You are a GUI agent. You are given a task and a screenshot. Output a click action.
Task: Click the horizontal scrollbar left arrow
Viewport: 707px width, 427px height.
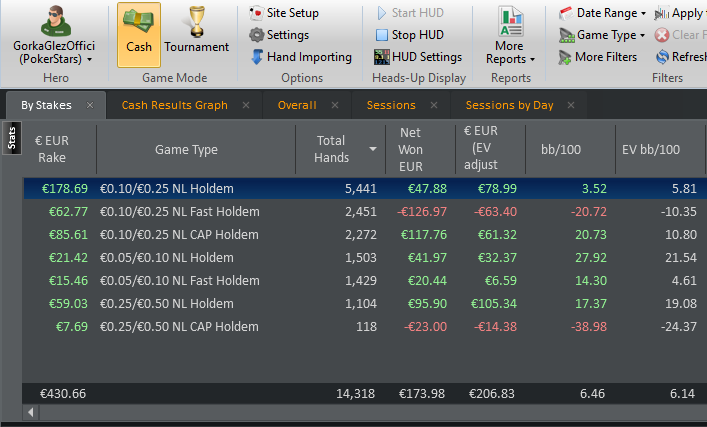(31, 412)
